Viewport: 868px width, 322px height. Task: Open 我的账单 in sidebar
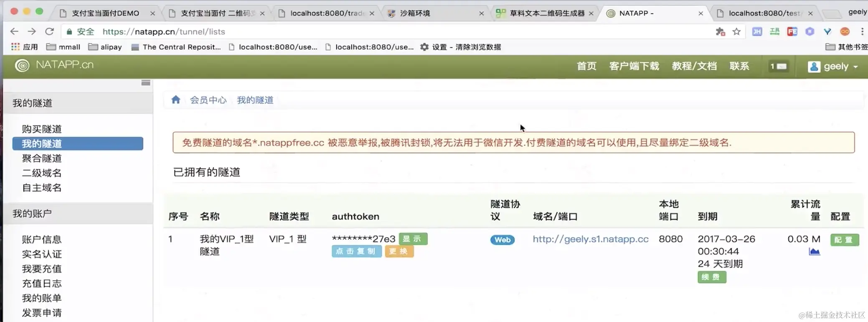tap(42, 298)
